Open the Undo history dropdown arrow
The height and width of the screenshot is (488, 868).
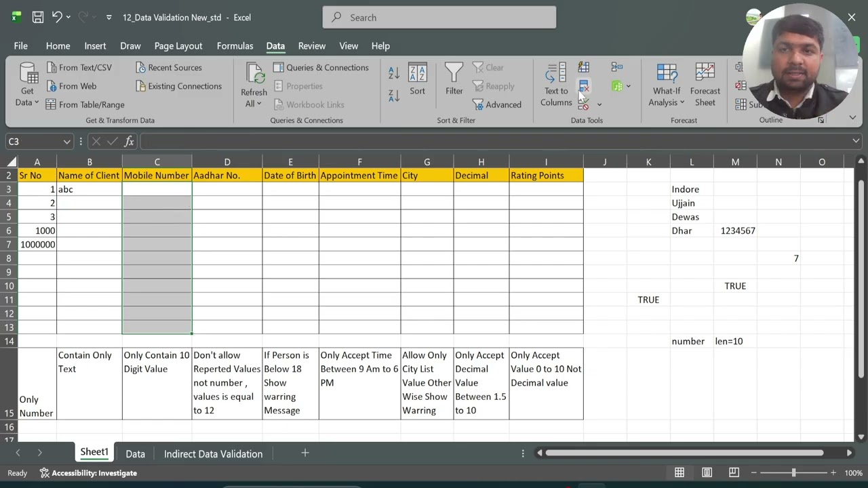[70, 18]
